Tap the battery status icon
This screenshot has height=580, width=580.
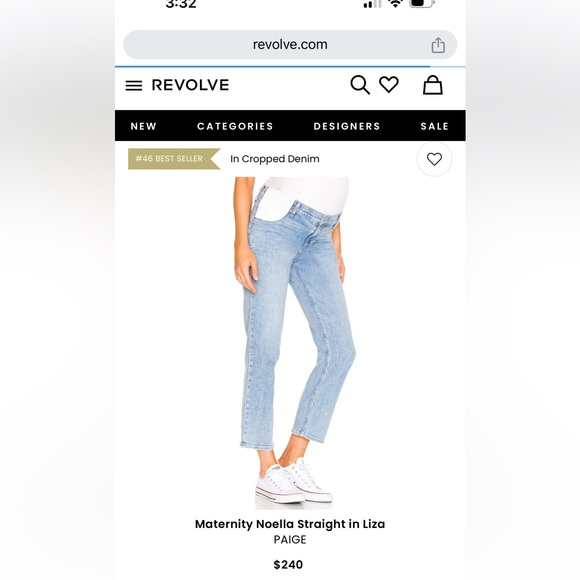pos(422,3)
